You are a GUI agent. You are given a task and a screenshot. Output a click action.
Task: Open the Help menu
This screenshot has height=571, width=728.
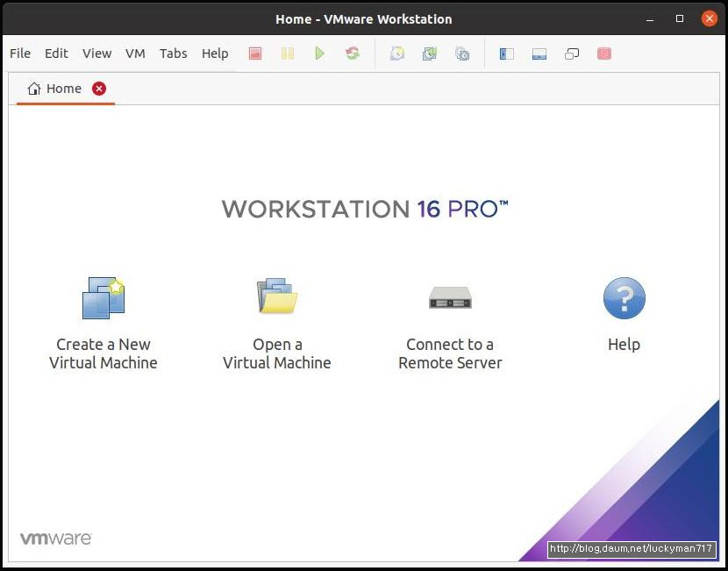pyautogui.click(x=215, y=54)
